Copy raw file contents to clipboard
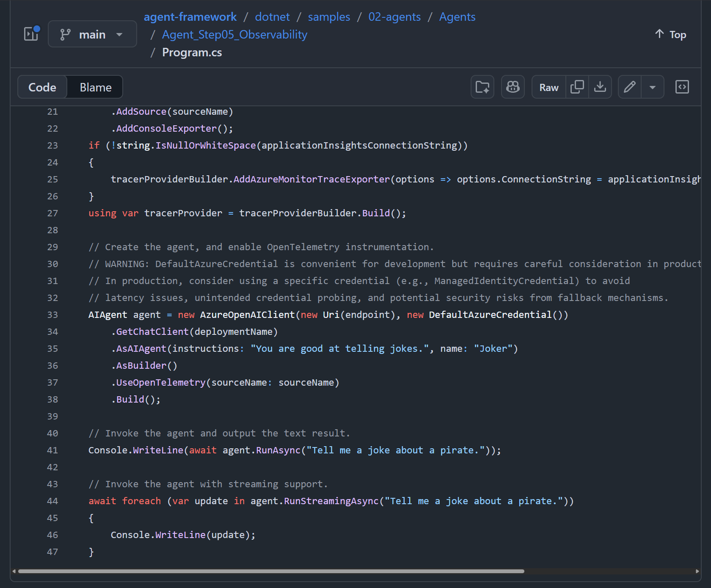 tap(577, 87)
